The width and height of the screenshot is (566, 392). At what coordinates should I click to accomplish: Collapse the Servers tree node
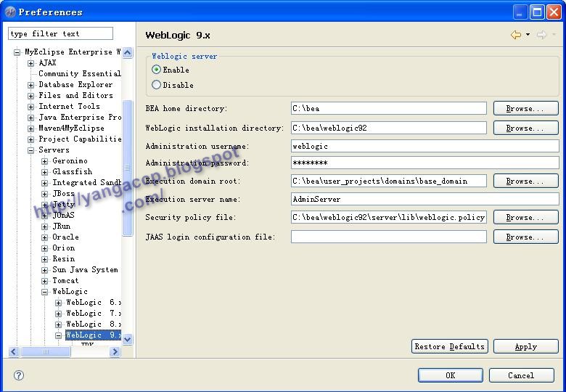(30, 150)
